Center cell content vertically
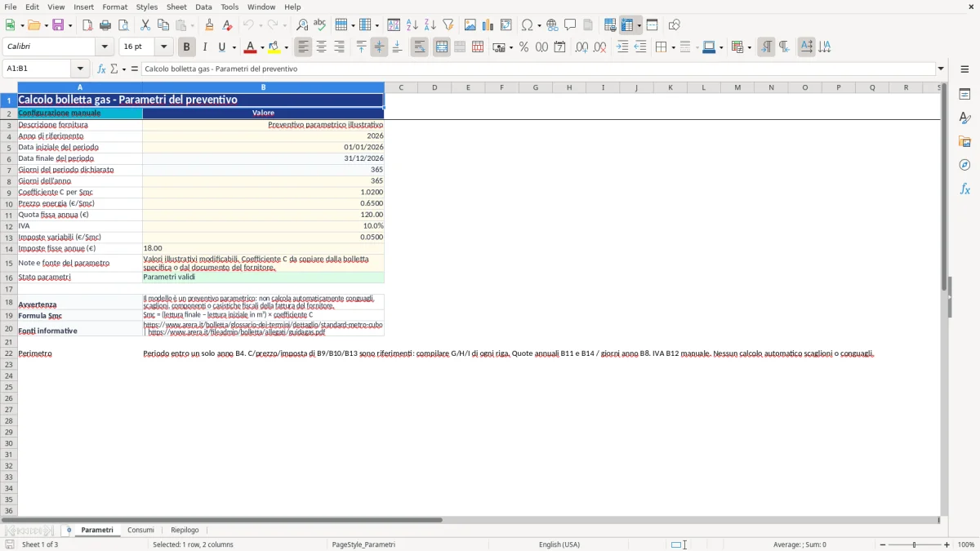The height and width of the screenshot is (551, 980). [379, 47]
